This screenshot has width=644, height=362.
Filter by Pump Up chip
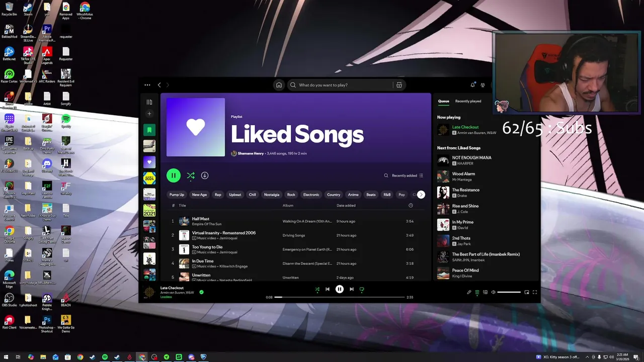177,195
